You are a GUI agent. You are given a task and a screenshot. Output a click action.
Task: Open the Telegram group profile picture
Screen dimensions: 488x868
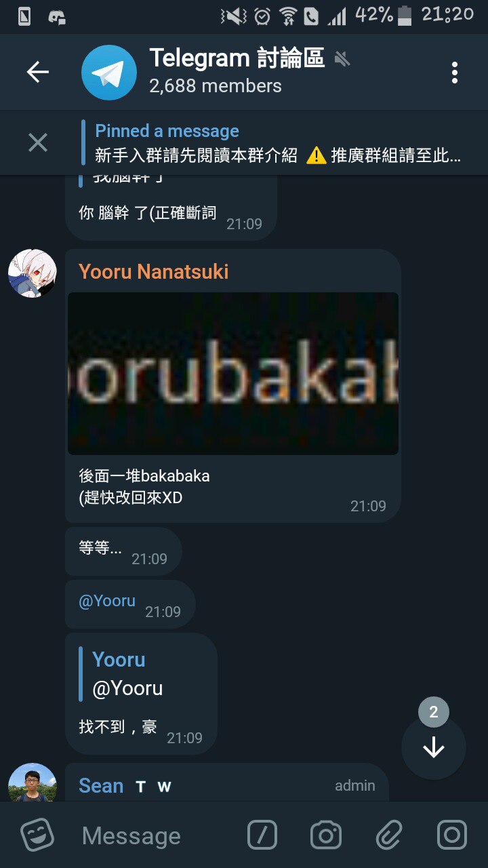tap(108, 73)
